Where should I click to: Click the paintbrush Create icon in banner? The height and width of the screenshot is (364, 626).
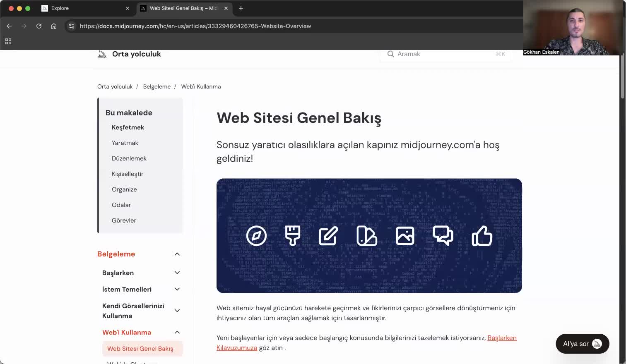[x=293, y=236]
